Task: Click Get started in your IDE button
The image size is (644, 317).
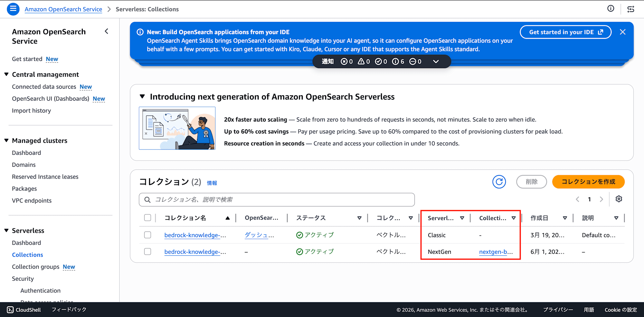Action: pos(565,32)
